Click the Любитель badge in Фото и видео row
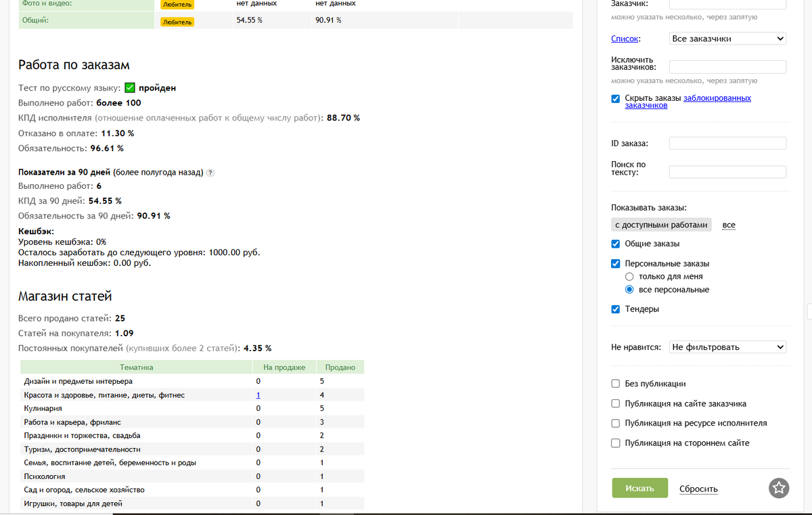Image resolution: width=812 pixels, height=515 pixels. click(177, 3)
